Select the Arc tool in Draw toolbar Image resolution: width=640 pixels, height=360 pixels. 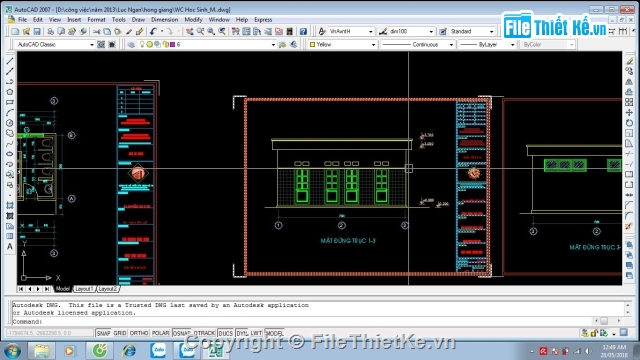tap(10, 113)
